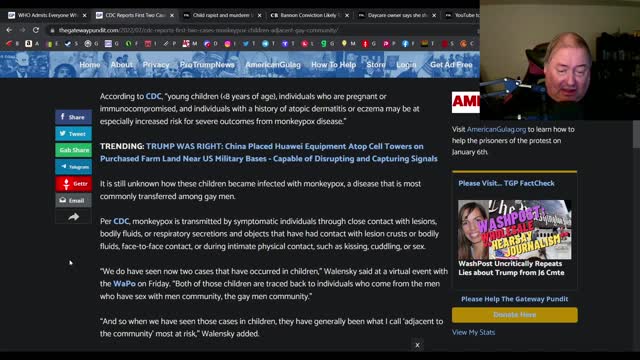Open AmericanGulag in the nav bar
This screenshot has height=360, width=640.
click(x=273, y=65)
